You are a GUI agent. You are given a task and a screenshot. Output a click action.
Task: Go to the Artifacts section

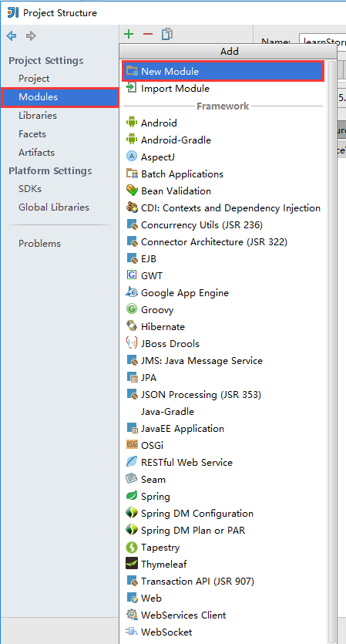click(x=36, y=153)
